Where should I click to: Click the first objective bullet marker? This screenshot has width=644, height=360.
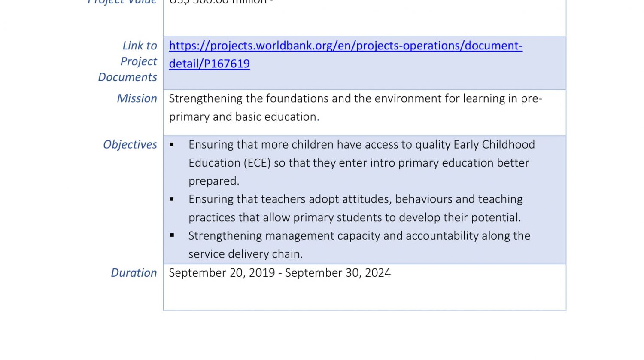[172, 145]
